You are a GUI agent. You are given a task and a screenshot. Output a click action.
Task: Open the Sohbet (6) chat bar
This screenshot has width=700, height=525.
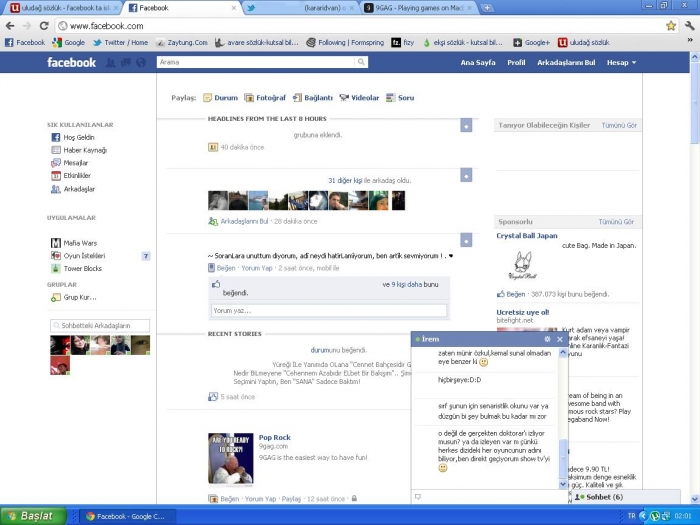(625, 497)
